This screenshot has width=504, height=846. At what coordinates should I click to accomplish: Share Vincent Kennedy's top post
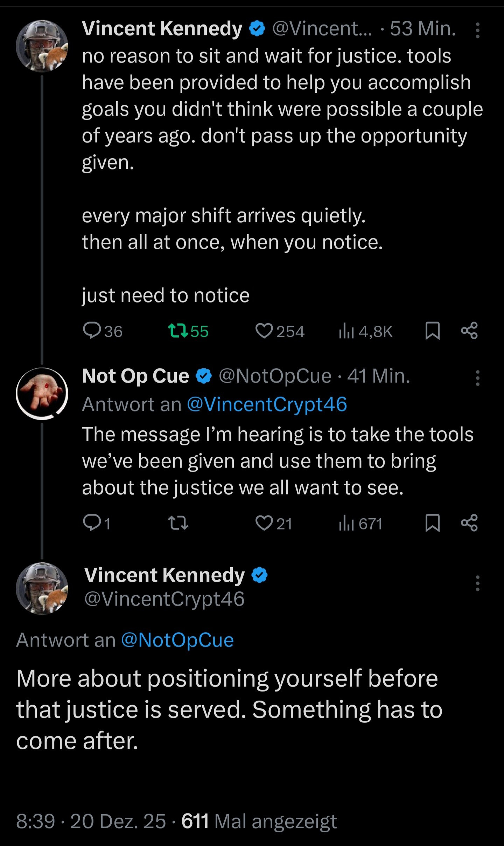(469, 331)
